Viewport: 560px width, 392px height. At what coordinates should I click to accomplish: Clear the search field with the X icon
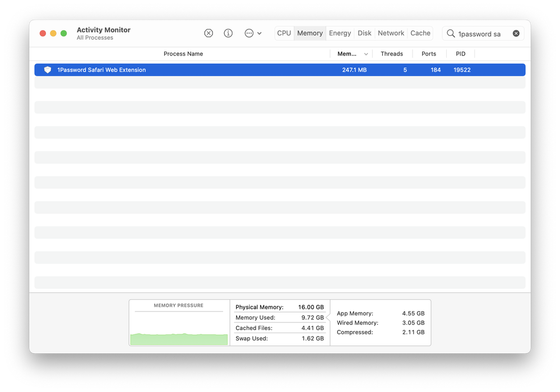[x=516, y=33]
